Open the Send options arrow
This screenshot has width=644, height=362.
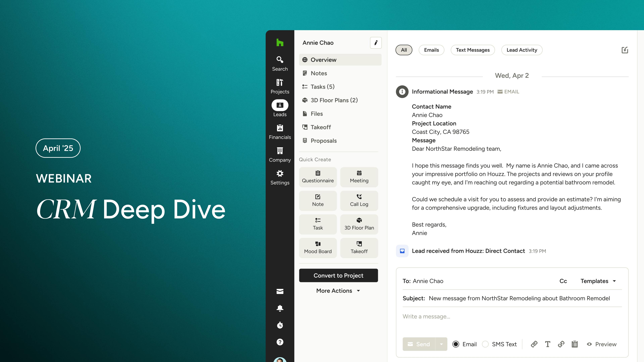coord(441,344)
